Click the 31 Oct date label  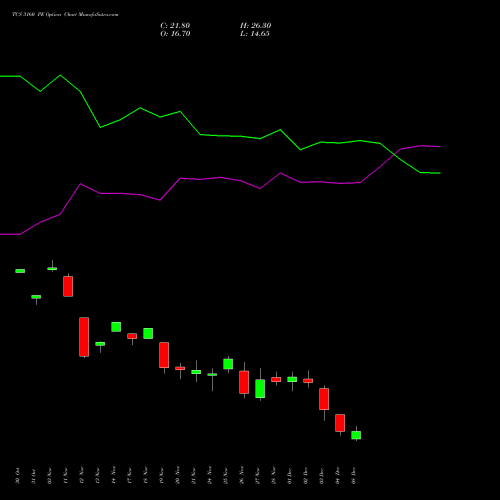tap(34, 476)
